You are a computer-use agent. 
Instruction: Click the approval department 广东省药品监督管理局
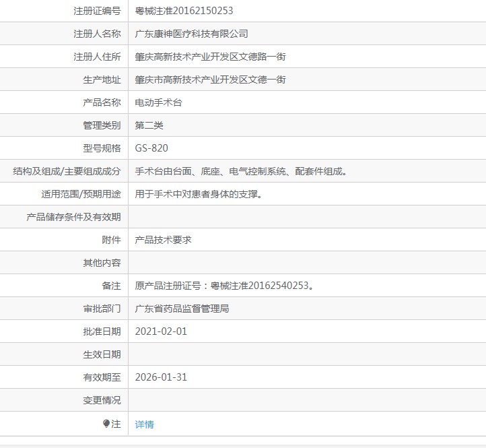coord(182,309)
